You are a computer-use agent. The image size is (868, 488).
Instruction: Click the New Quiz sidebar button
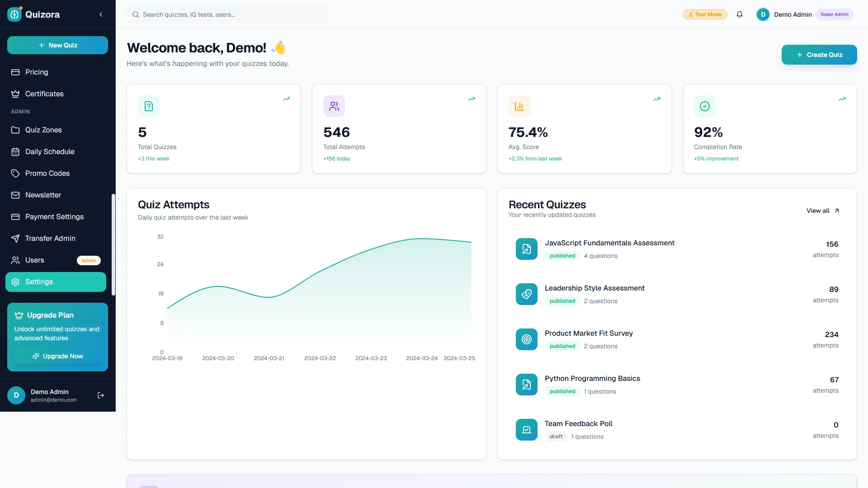coord(57,45)
